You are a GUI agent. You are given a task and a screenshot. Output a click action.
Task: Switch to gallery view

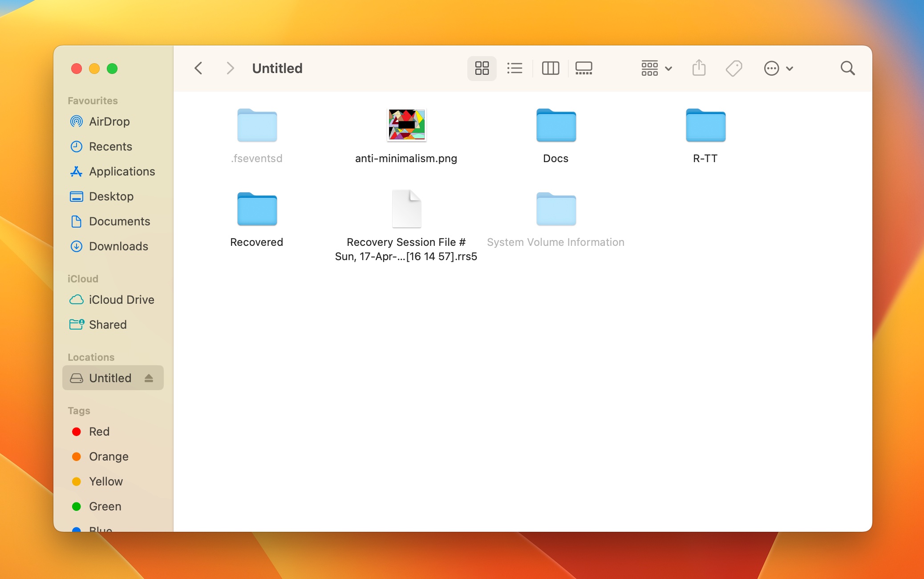[583, 68]
